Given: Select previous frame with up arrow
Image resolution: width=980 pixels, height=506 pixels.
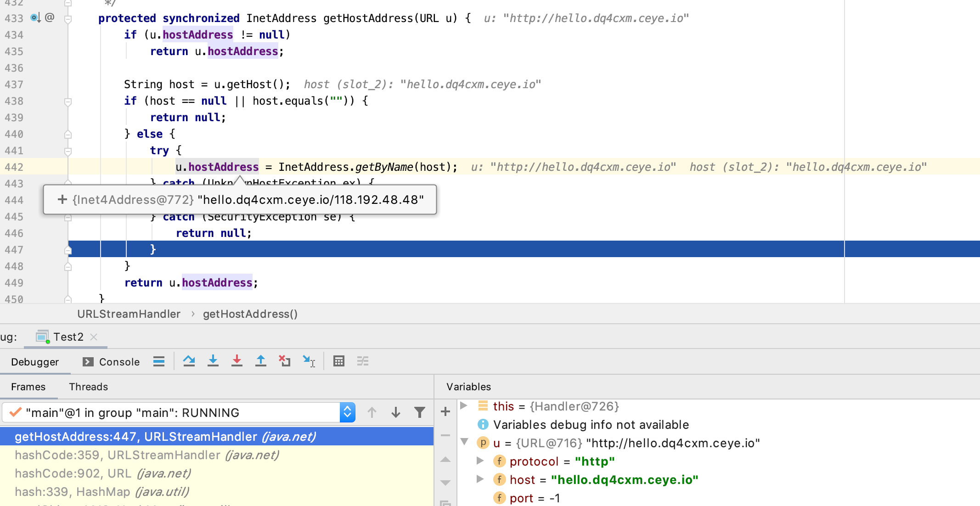Looking at the screenshot, I should click(x=372, y=412).
